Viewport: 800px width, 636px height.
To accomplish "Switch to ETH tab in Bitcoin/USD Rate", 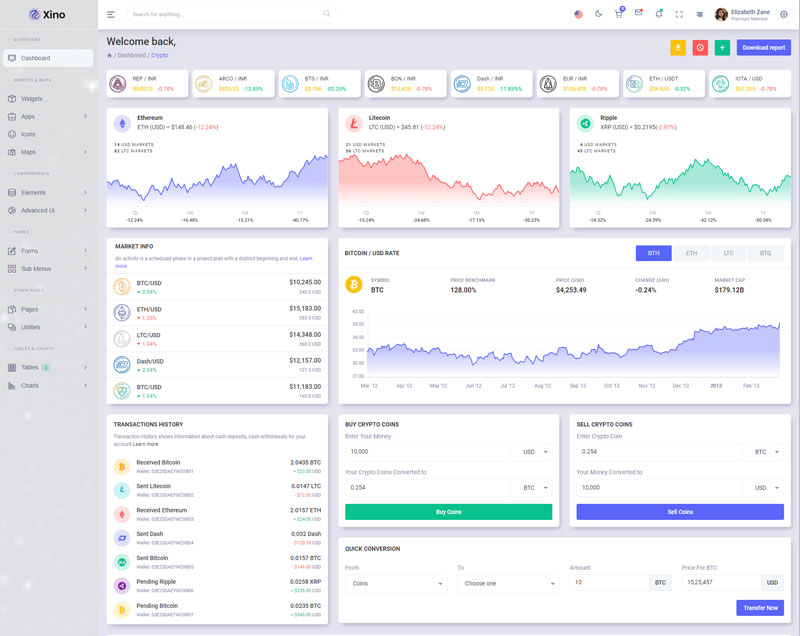I will point(691,253).
